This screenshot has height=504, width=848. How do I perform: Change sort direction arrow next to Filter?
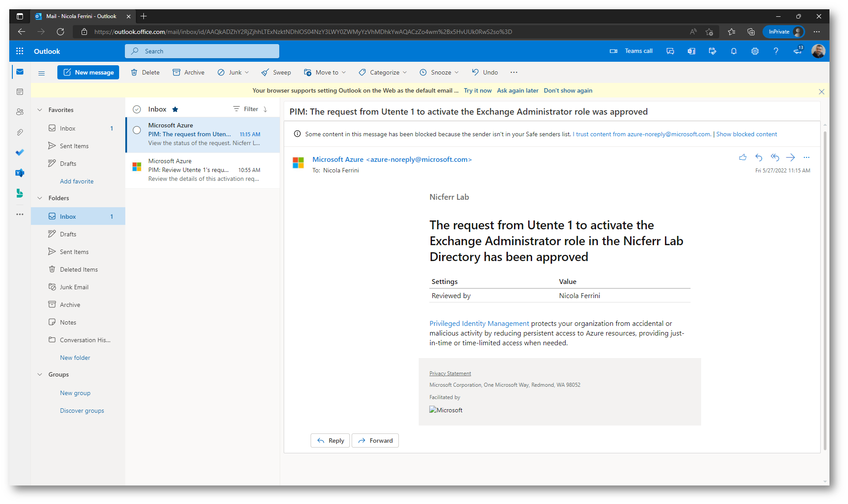(x=265, y=109)
